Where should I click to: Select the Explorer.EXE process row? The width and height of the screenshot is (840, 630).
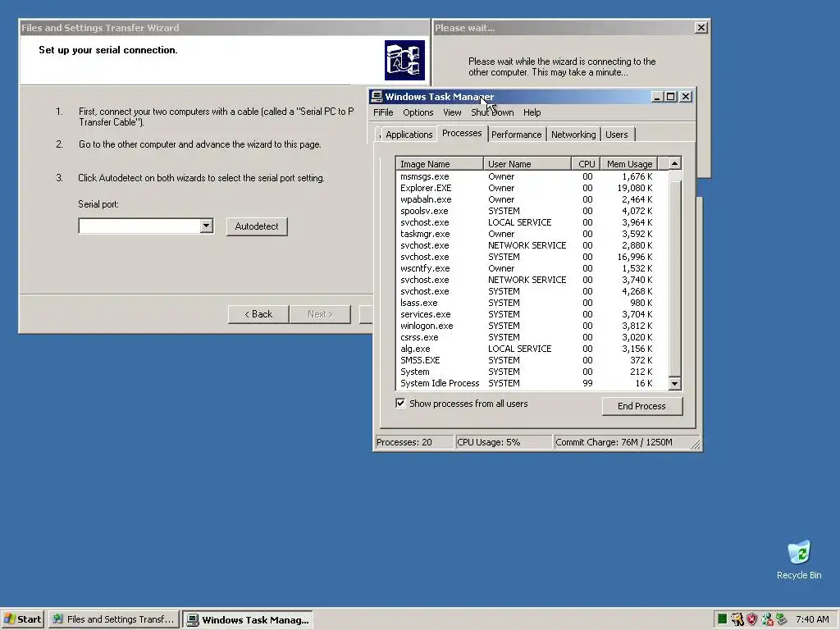click(532, 188)
